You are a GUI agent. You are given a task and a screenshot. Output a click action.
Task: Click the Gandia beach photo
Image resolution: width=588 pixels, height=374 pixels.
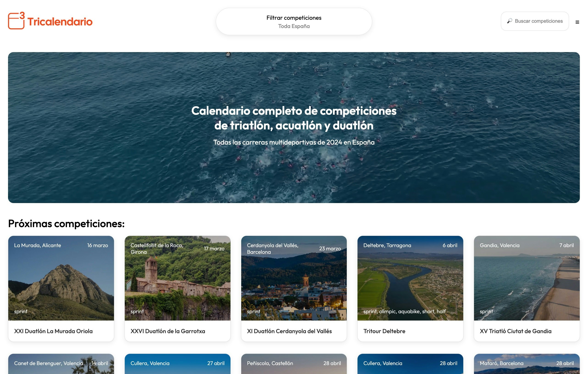tap(527, 278)
